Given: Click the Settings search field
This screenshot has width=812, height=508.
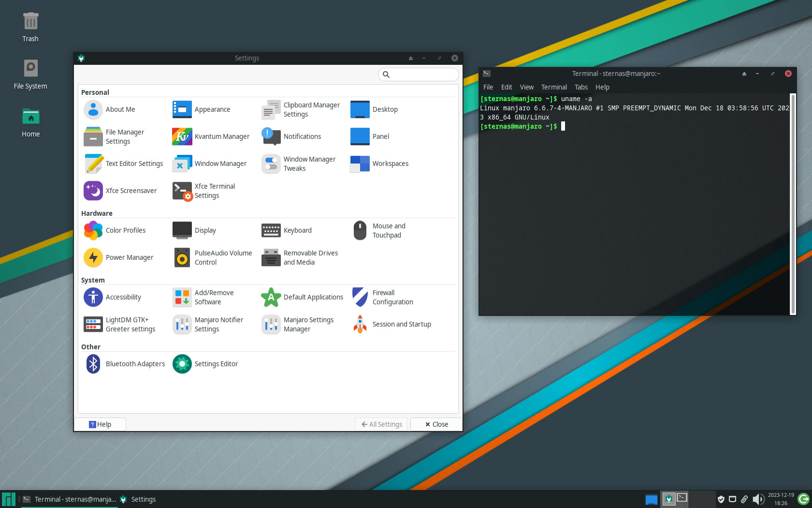Looking at the screenshot, I should (418, 75).
